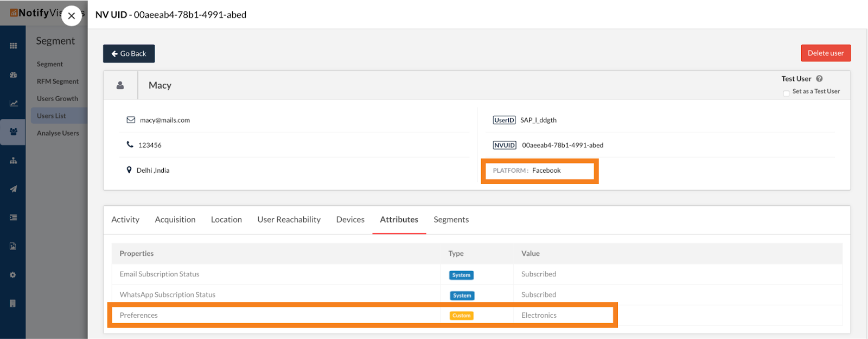Click the Test User help question icon
The image size is (868, 339).
pos(819,79)
